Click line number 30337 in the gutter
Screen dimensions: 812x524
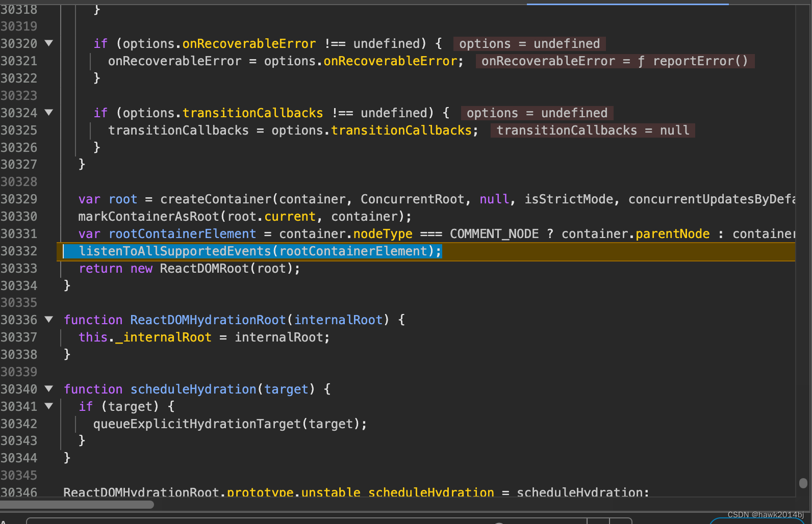[19, 337]
